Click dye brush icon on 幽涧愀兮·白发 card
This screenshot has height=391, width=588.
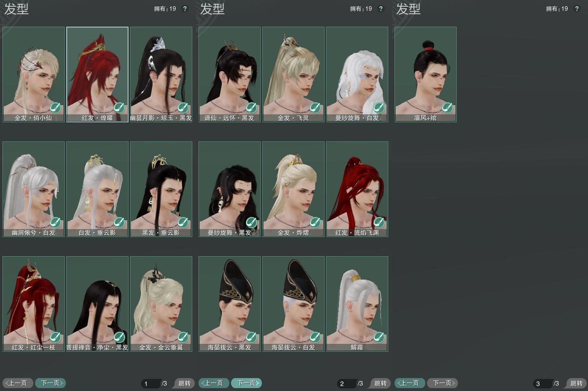point(55,223)
